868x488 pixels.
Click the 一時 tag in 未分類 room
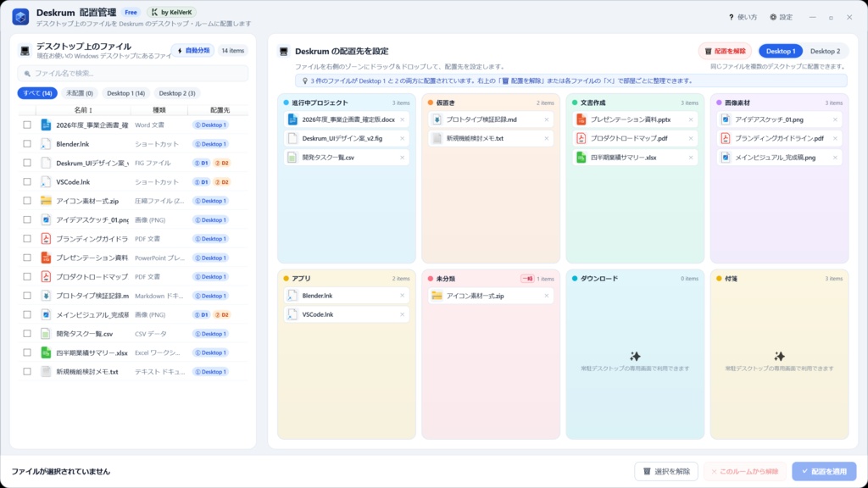(x=527, y=279)
